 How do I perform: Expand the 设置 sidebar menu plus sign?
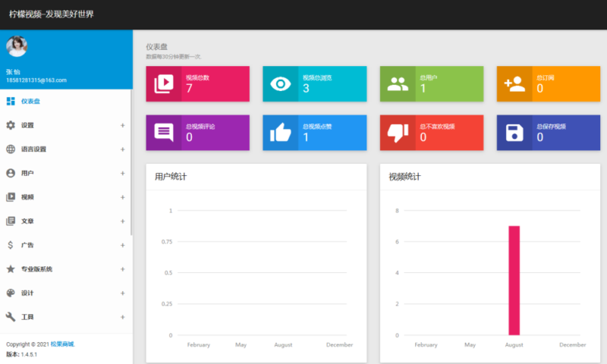coord(122,125)
